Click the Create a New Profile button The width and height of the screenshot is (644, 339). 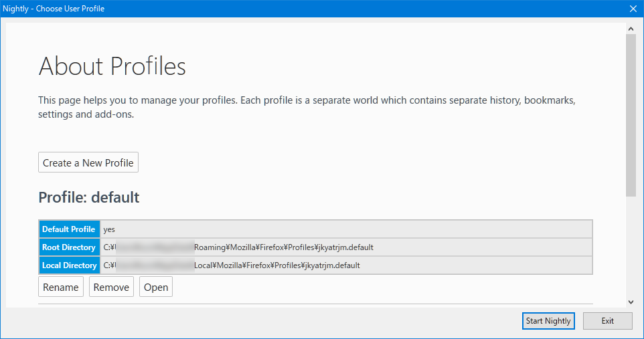coord(88,162)
